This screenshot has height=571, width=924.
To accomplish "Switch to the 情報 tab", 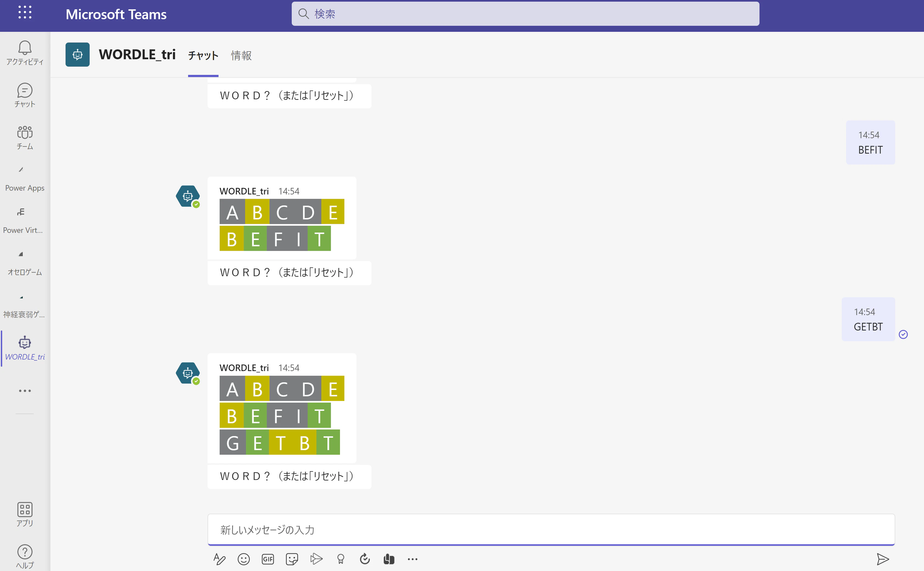I will [241, 55].
